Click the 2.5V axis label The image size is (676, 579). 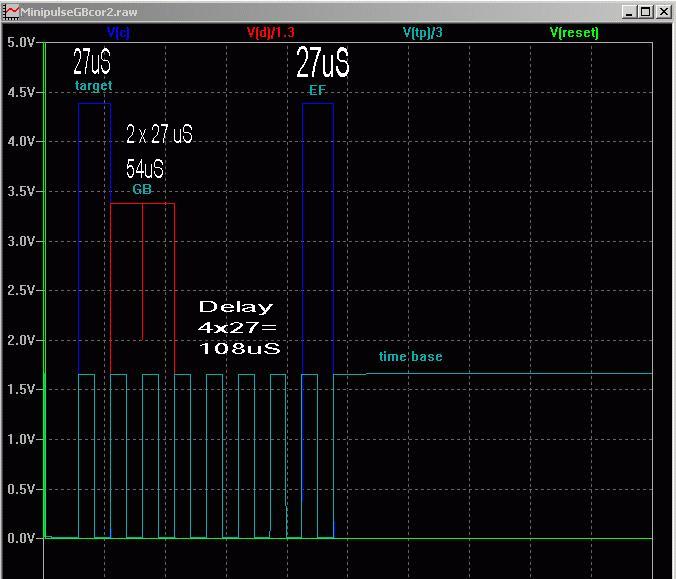pos(21,290)
